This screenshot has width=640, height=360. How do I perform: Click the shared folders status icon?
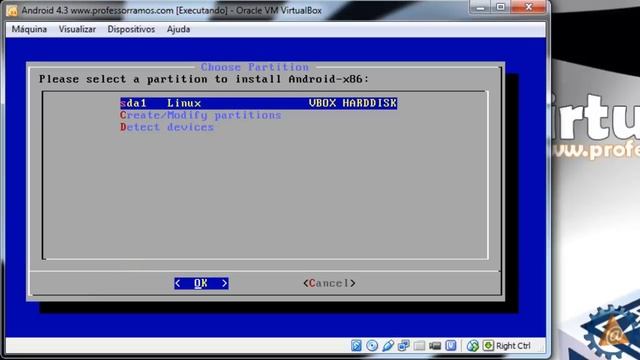(x=419, y=346)
